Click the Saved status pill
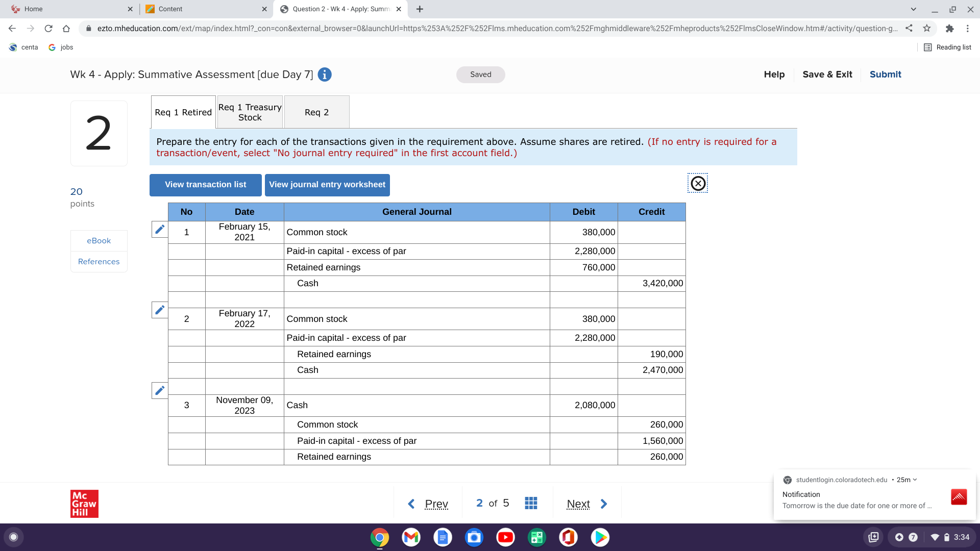 click(x=480, y=74)
